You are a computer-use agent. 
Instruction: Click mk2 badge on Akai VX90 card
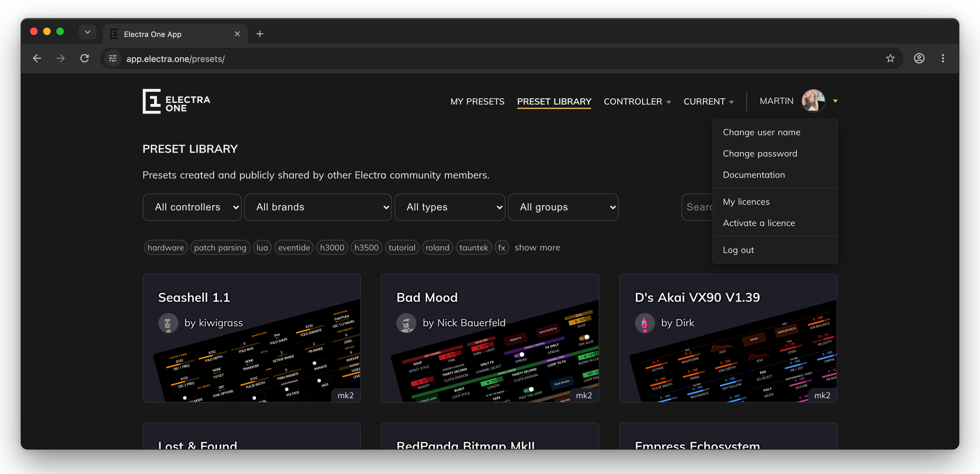[x=822, y=395]
